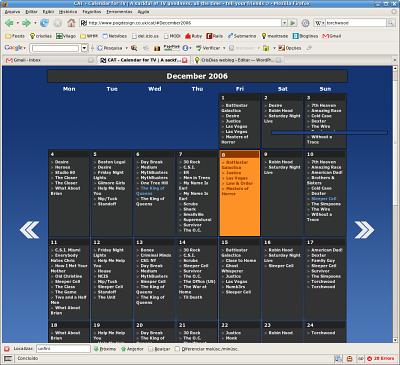This screenshot has width=400, height=365.
Task: Go forward with the green forward arrow
Action: (26, 23)
